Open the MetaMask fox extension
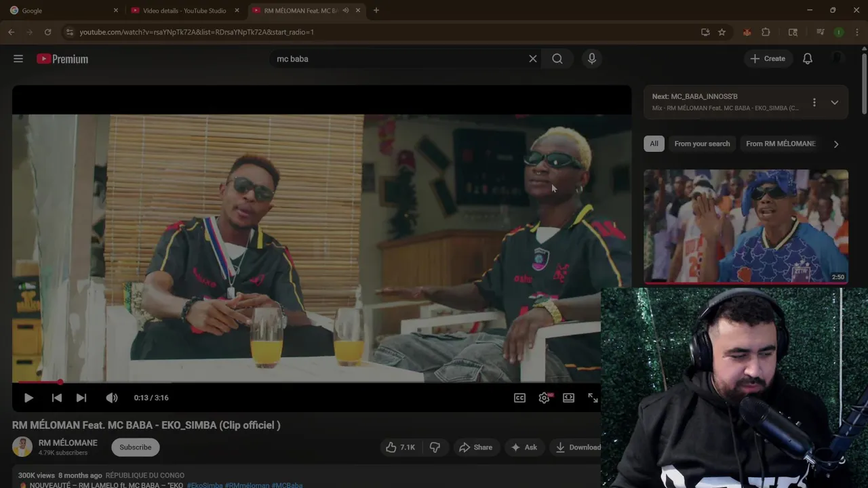 (747, 32)
